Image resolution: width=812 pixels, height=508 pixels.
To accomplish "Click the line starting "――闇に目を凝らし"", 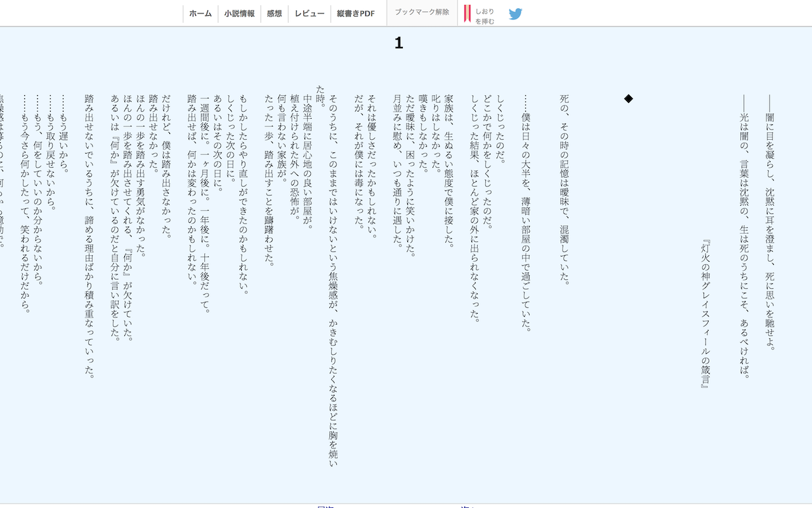I will click(771, 223).
